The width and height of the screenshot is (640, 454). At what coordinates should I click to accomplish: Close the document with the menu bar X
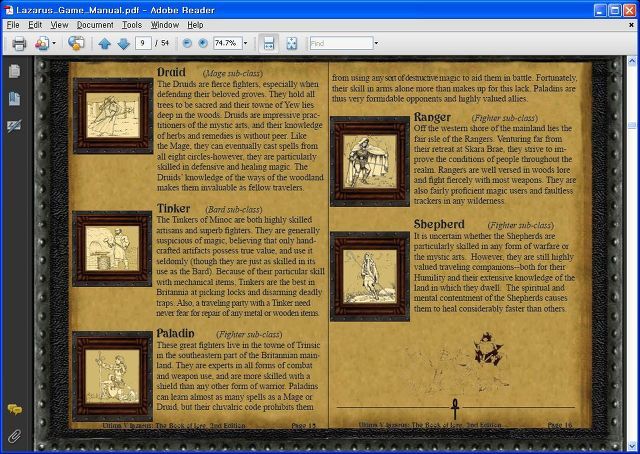pos(631,25)
